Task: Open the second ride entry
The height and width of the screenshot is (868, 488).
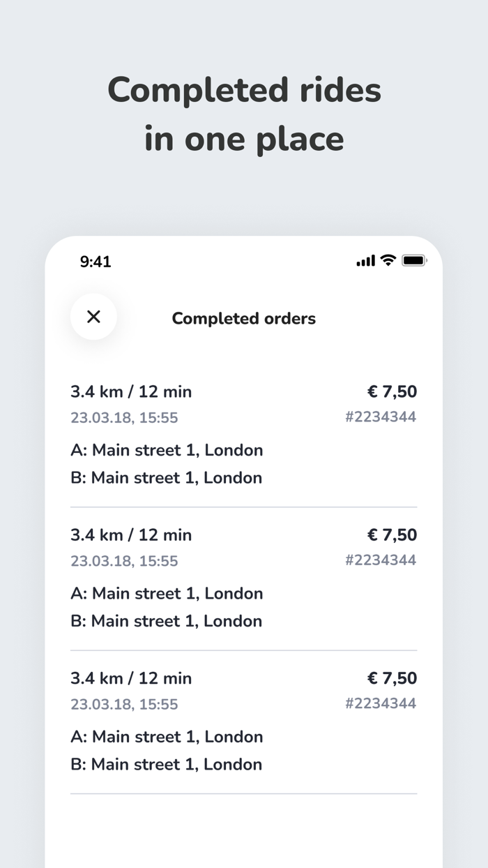Action: [131, 534]
